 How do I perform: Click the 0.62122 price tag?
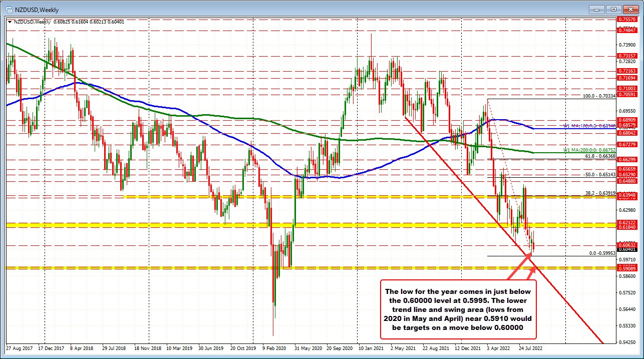point(627,222)
